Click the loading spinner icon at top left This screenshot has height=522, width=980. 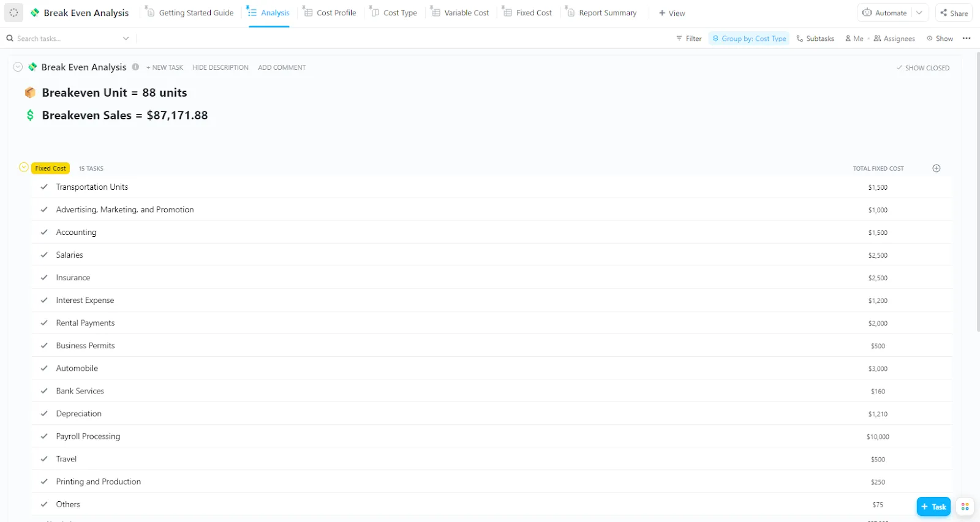point(14,13)
